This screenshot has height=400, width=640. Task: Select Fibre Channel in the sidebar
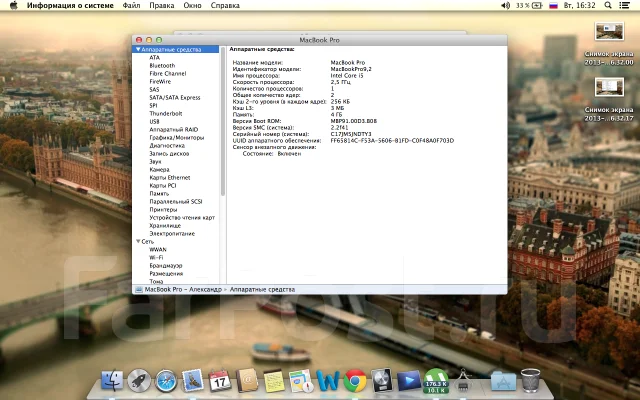[x=168, y=73]
